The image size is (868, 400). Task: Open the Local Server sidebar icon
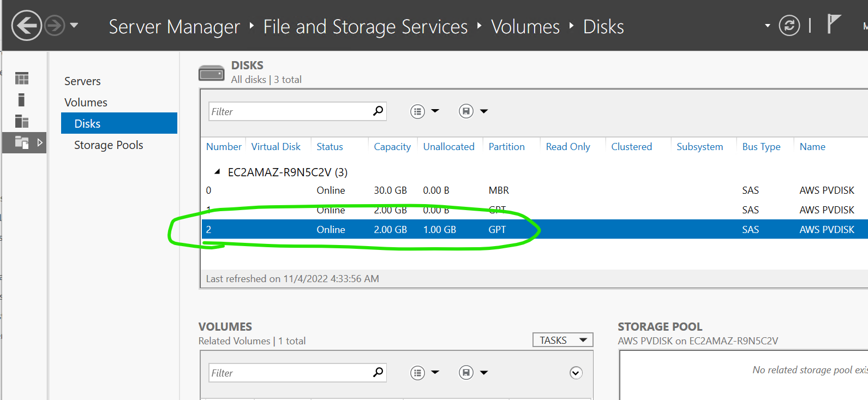point(21,100)
